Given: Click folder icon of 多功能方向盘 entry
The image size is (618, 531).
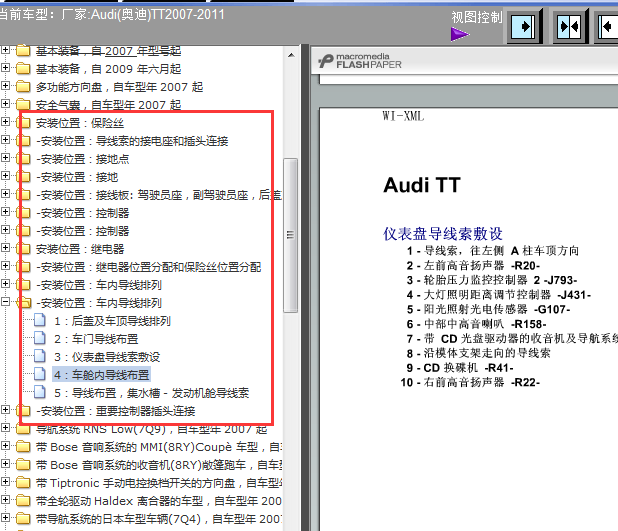Looking at the screenshot, I should 24,86.
